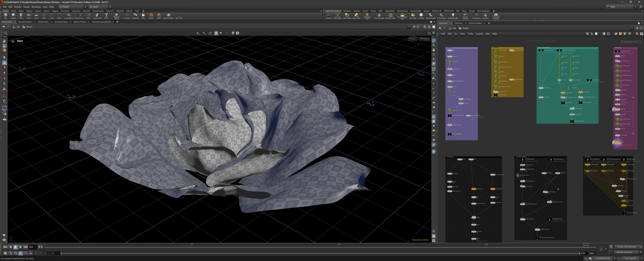Add a Point Light from shelf
644x261 pixels.
(337, 15)
